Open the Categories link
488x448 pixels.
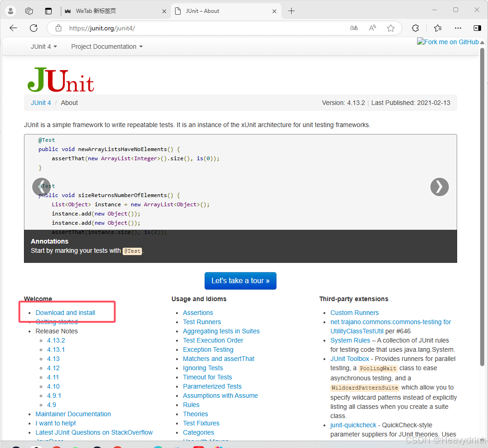pyautogui.click(x=199, y=432)
